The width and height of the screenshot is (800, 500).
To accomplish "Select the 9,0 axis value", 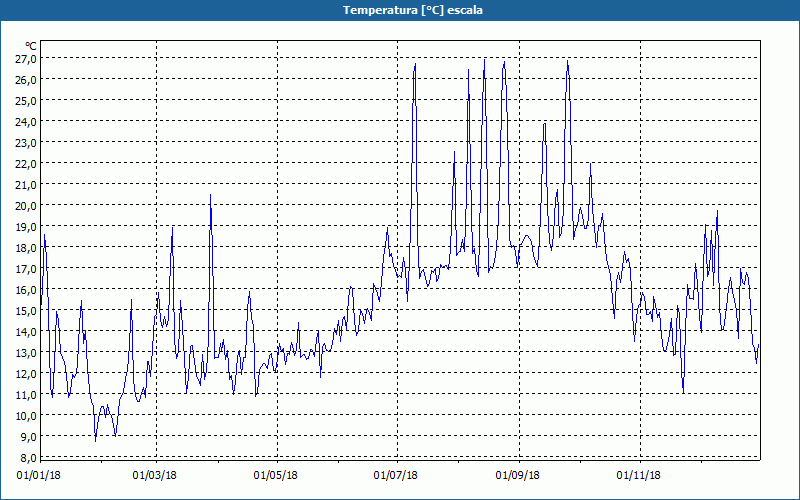I will (28, 436).
